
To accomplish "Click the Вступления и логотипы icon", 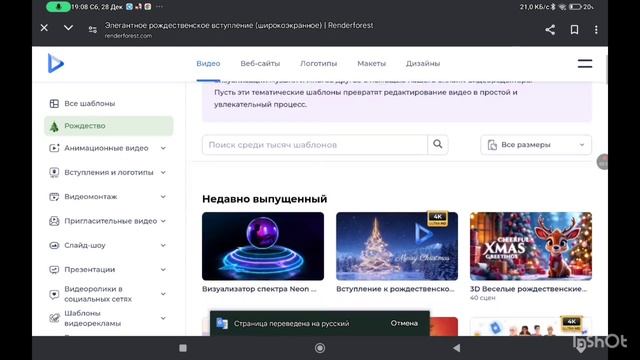I will [54, 172].
